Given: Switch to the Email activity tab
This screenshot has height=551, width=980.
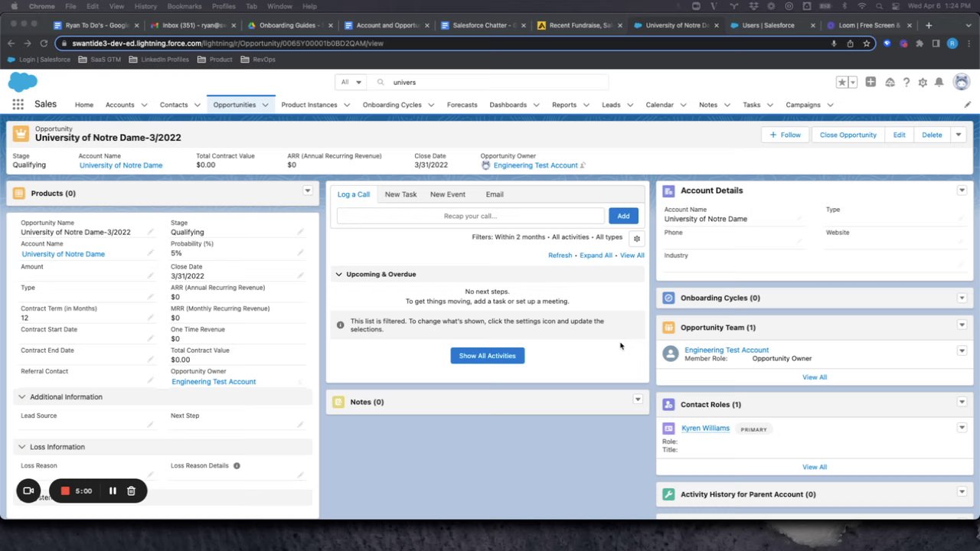Looking at the screenshot, I should [x=494, y=194].
